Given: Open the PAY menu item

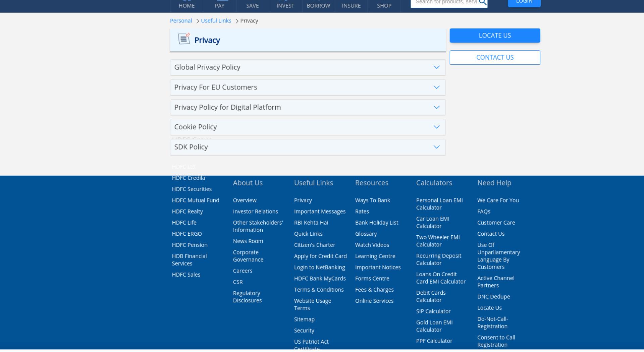Looking at the screenshot, I should [220, 6].
